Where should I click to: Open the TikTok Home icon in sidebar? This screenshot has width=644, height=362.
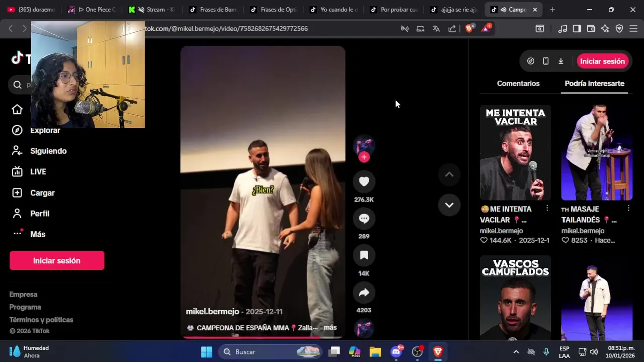click(17, 109)
